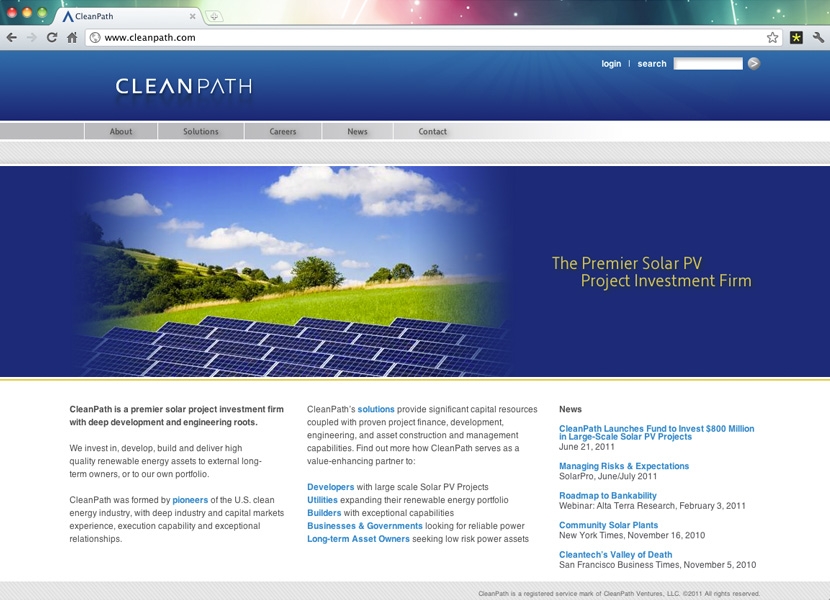
Task: Submit search with the round arrow button
Action: click(x=754, y=64)
